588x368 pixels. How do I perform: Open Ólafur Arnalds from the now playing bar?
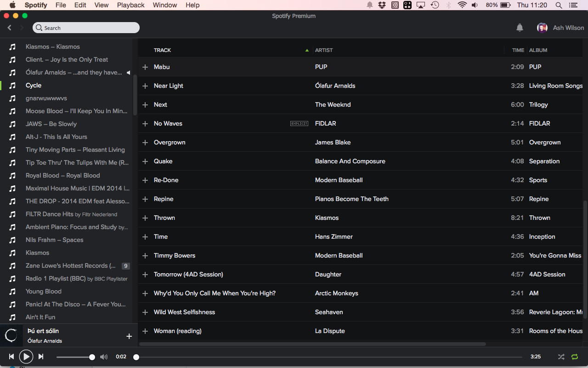(x=45, y=341)
